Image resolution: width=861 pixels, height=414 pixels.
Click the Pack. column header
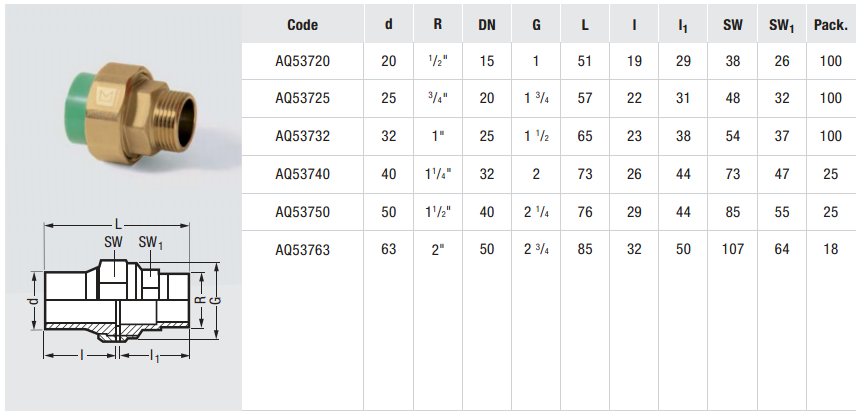830,25
